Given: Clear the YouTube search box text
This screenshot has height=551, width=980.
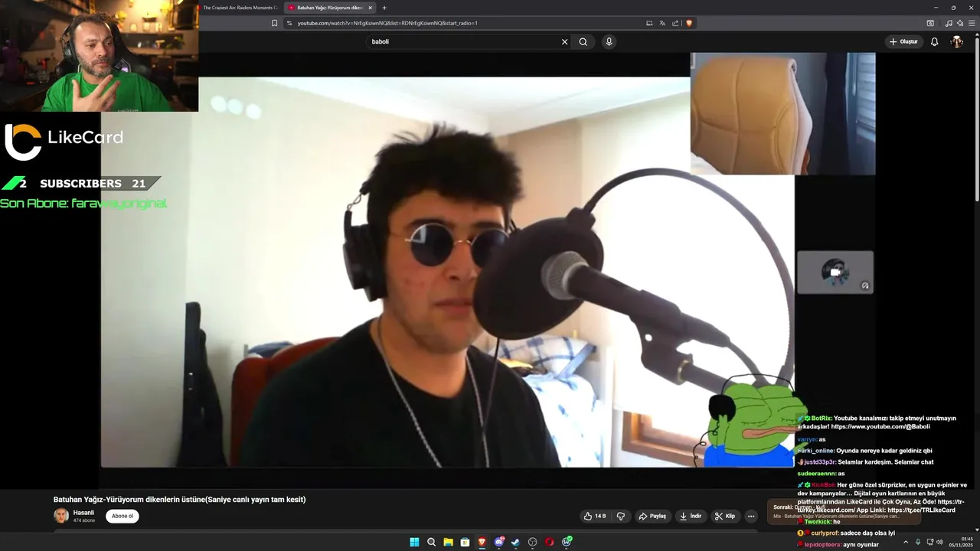Looking at the screenshot, I should (x=565, y=42).
